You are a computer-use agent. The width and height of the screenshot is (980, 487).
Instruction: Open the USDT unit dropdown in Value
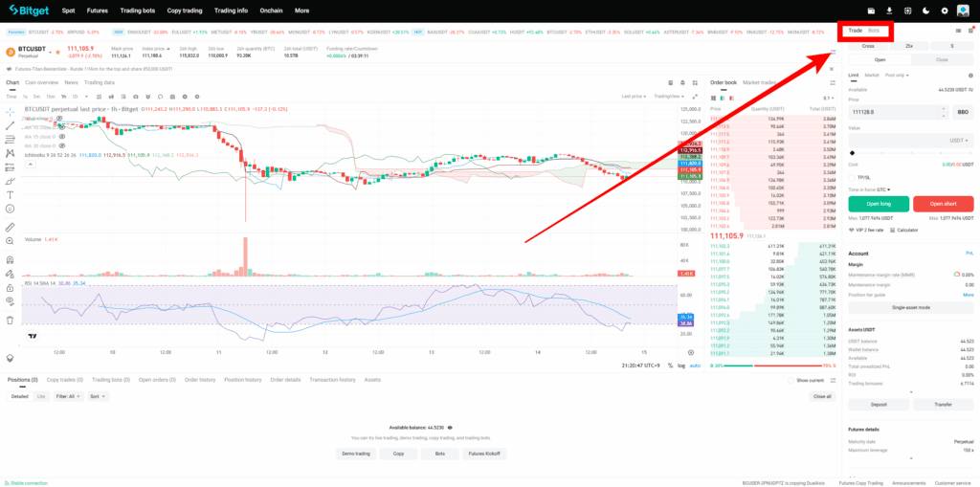(958, 141)
